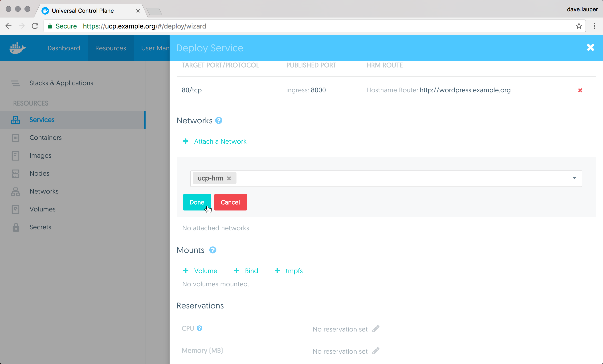Click the Networks help question mark icon
This screenshot has width=603, height=364.
point(219,121)
